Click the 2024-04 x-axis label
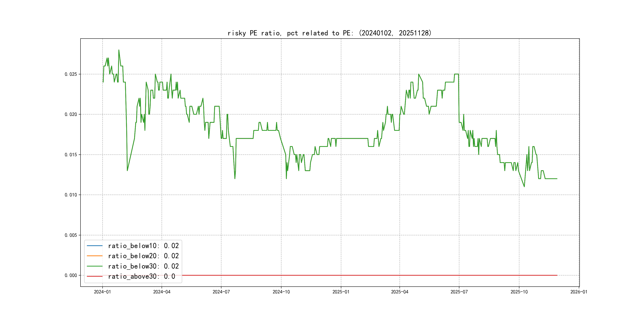Image resolution: width=644 pixels, height=322 pixels. coord(162,292)
